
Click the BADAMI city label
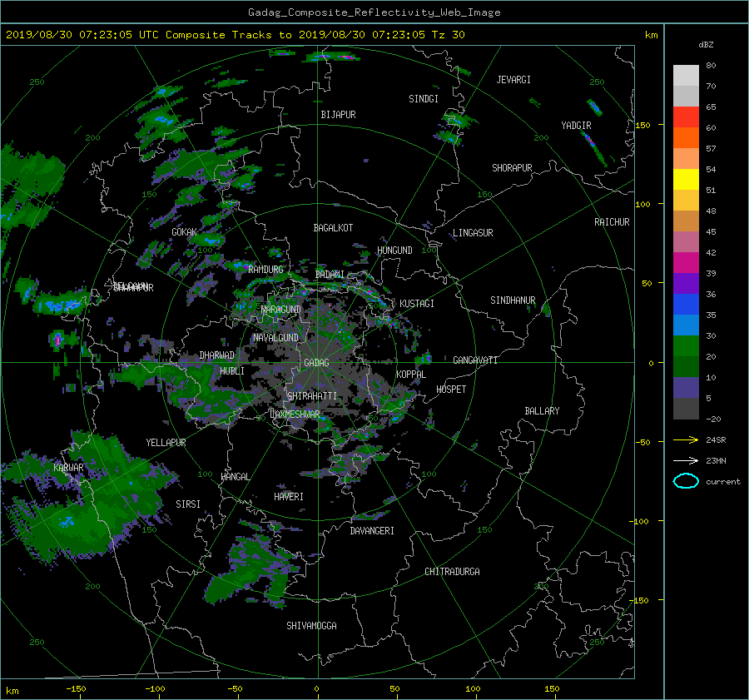tap(330, 275)
